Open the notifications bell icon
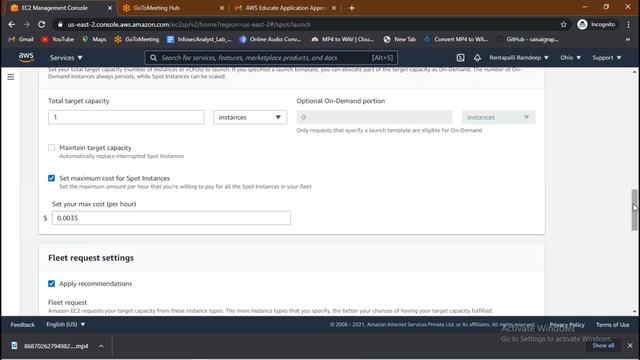 coord(477,58)
